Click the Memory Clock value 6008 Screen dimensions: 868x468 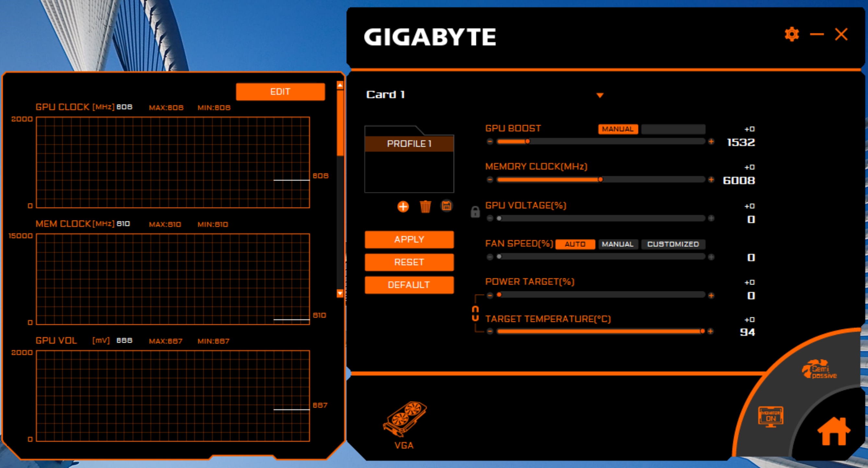tap(739, 181)
